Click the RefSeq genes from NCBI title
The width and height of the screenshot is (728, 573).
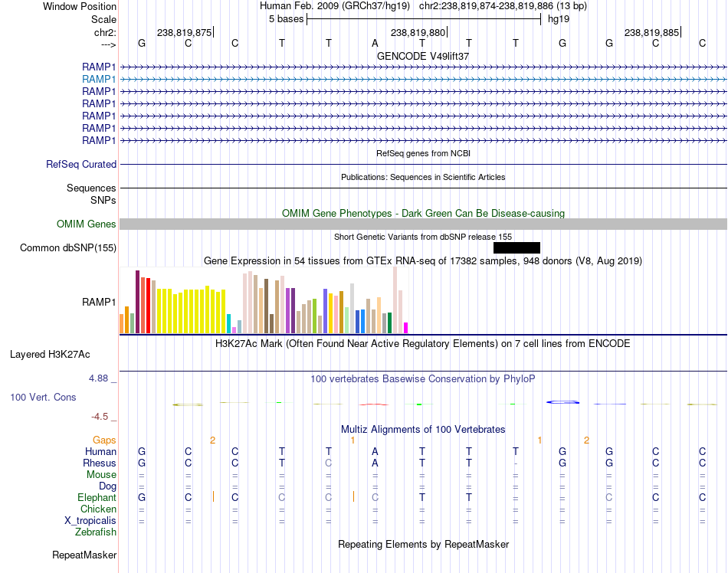click(x=424, y=153)
